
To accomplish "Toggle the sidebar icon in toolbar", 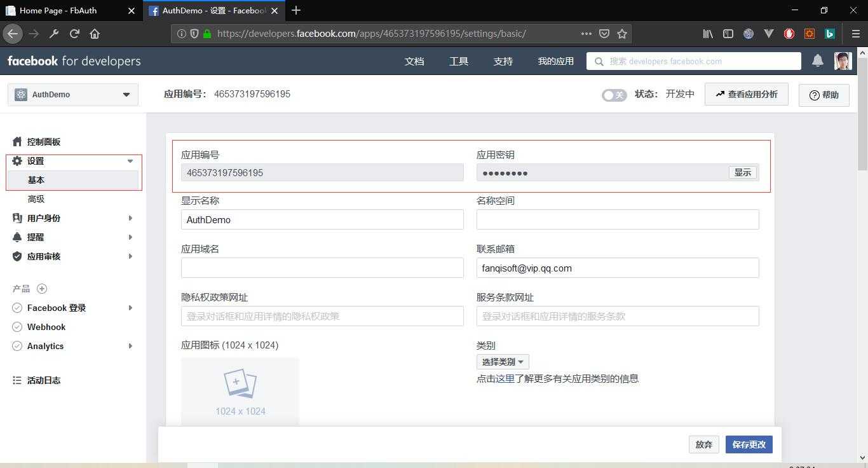I will (728, 34).
